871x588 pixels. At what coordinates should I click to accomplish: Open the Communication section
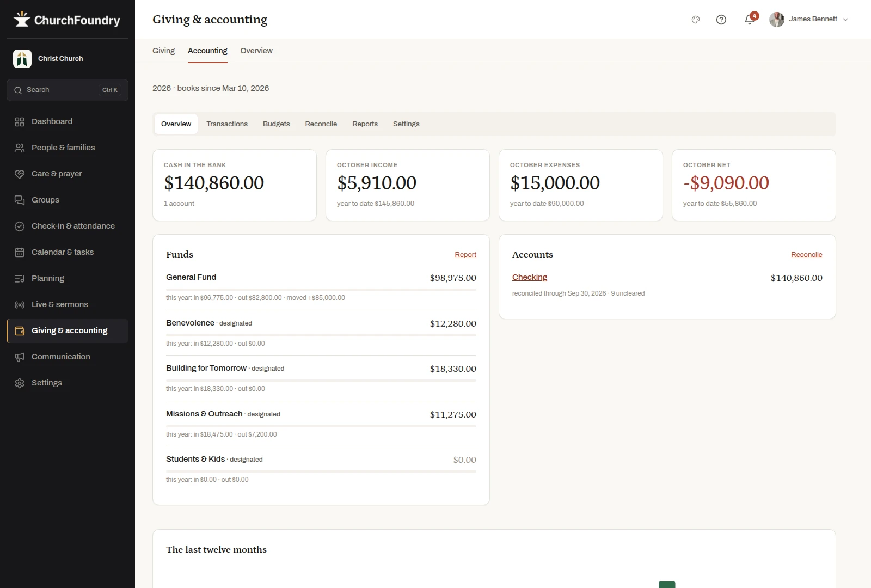[x=68, y=357]
